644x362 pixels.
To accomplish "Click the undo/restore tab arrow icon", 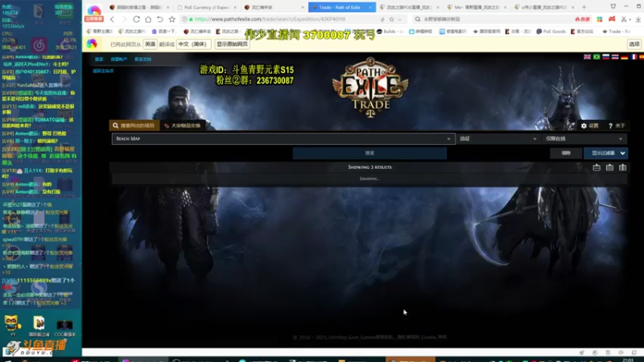I will (160, 19).
